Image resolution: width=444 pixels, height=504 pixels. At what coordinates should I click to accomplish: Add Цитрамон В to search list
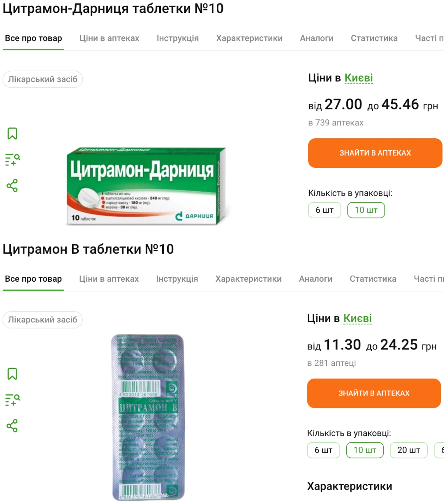tap(12, 400)
